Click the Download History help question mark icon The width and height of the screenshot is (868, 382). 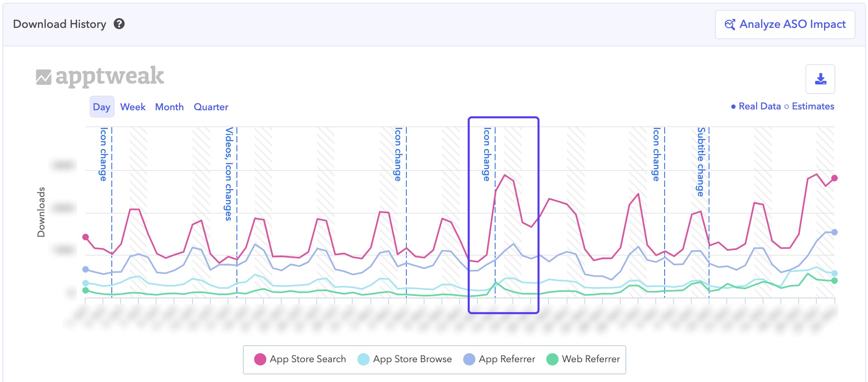119,24
